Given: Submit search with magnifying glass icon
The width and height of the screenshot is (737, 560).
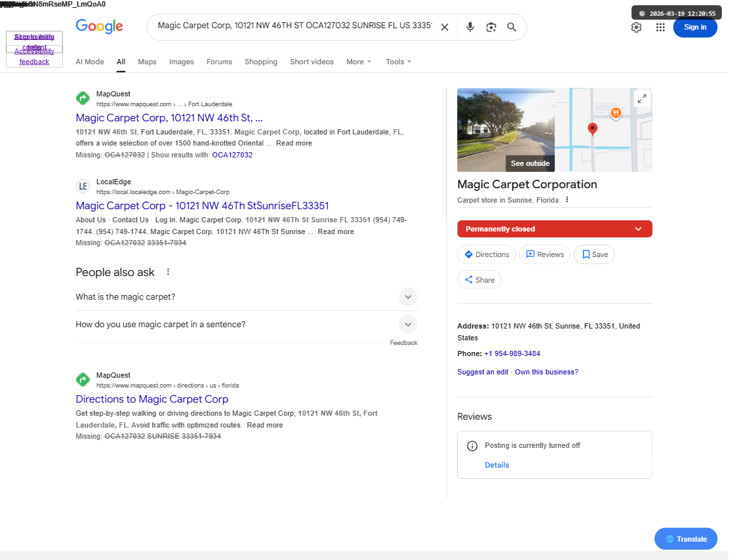Looking at the screenshot, I should (x=511, y=28).
